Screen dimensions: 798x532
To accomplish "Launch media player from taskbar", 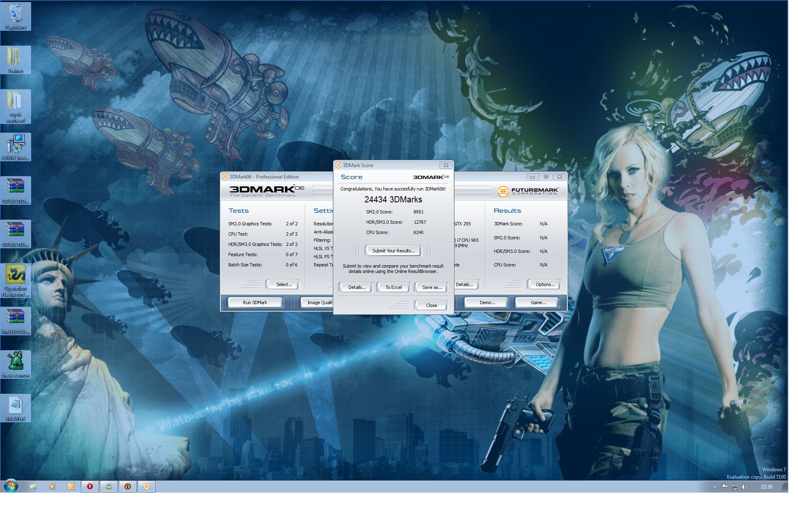I will [x=52, y=486].
